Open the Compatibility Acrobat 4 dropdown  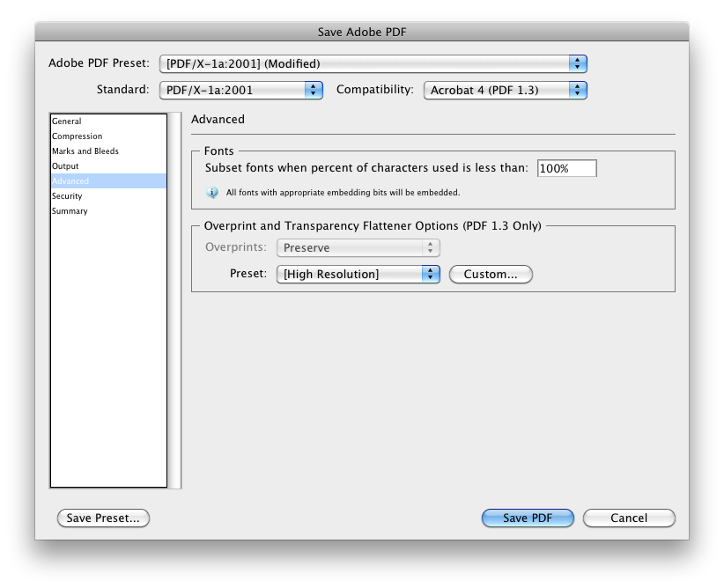(x=506, y=90)
